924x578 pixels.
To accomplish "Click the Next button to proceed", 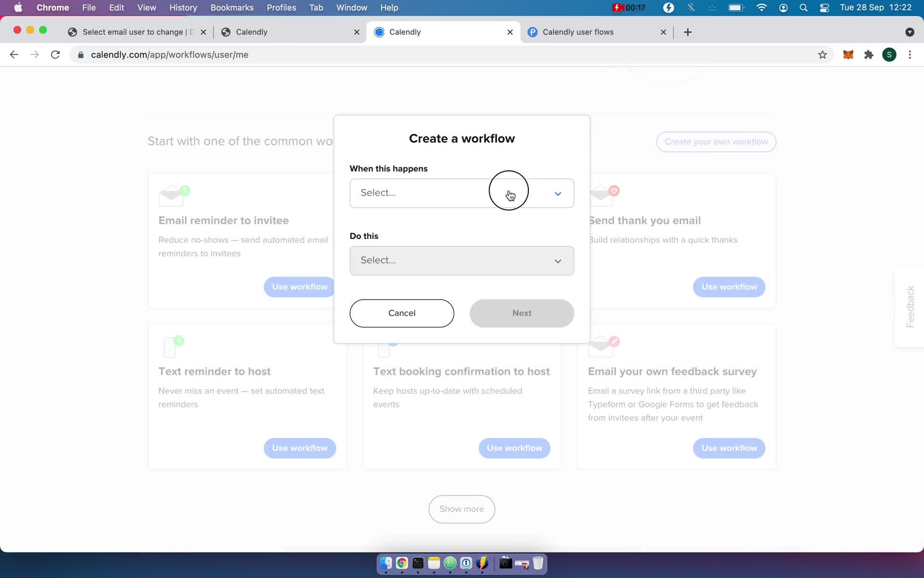I will tap(522, 313).
